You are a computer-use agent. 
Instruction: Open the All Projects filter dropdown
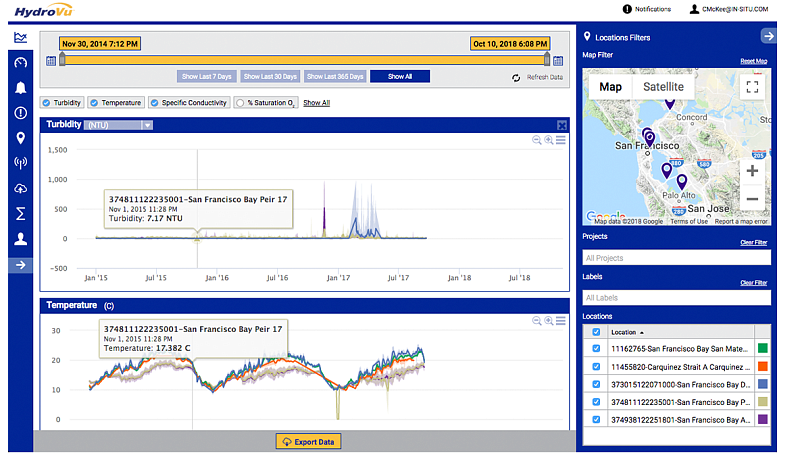[676, 258]
